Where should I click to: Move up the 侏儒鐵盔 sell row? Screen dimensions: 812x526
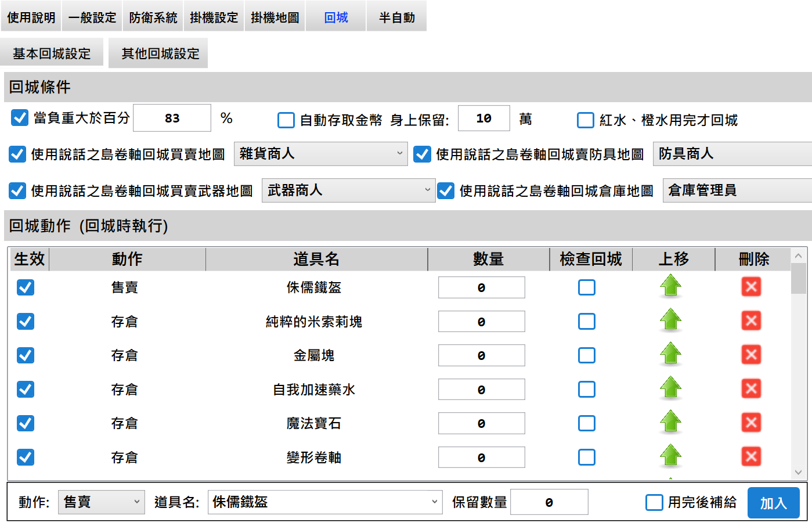[670, 287]
